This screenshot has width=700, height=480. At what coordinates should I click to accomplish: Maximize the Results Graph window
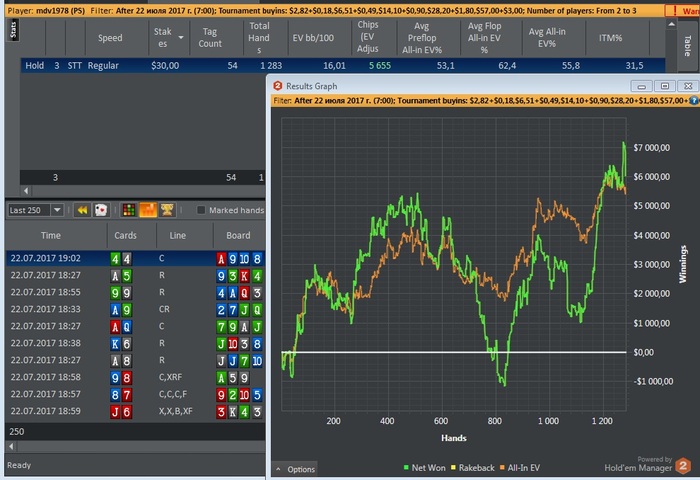pyautogui.click(x=665, y=86)
